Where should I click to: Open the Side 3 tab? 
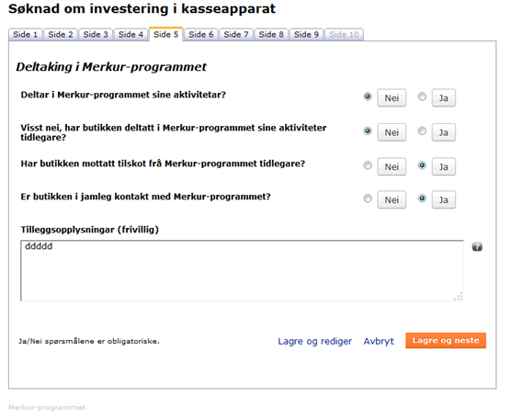[96, 35]
